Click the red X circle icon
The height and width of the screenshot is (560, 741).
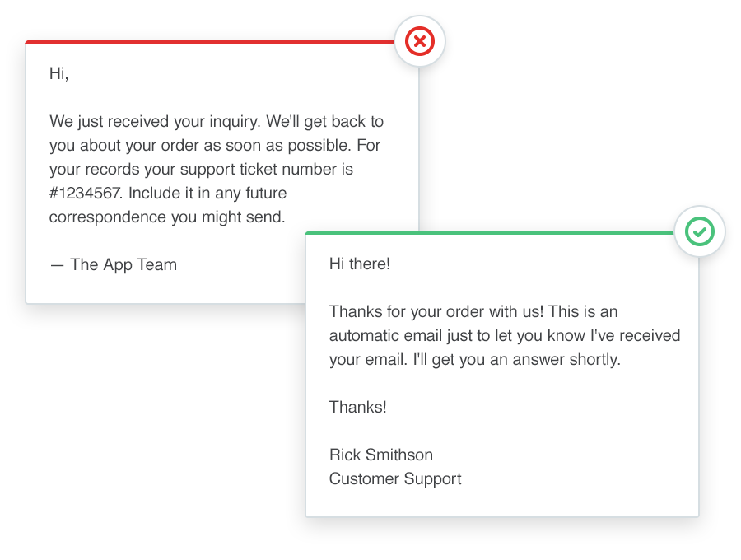point(420,40)
